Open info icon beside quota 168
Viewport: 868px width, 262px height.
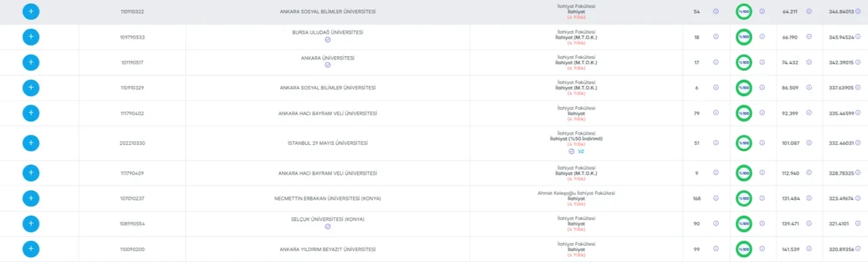tap(716, 198)
